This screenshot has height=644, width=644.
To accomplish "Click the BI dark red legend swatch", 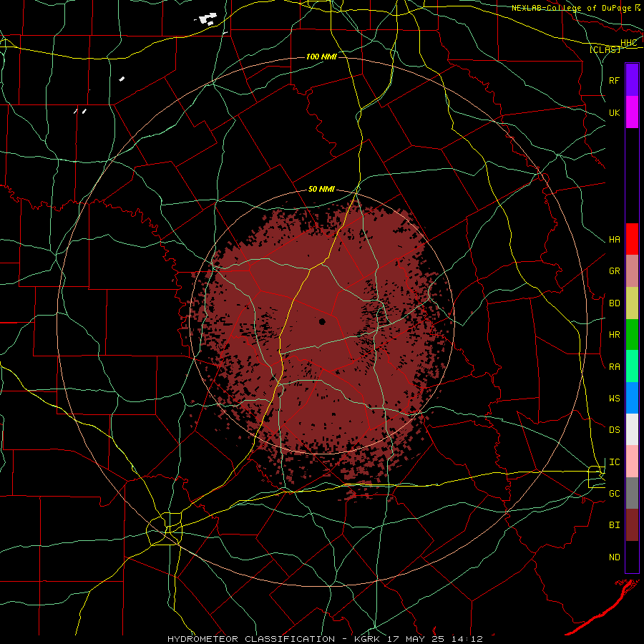I will point(632,525).
